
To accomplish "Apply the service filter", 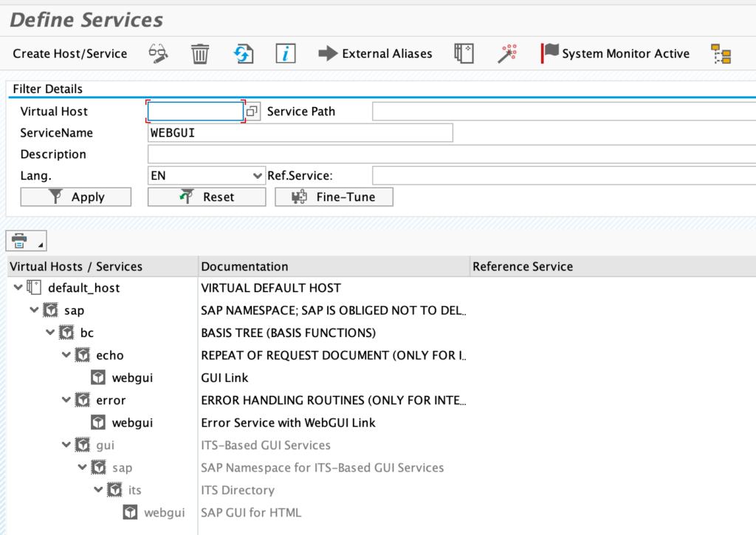I will 75,197.
